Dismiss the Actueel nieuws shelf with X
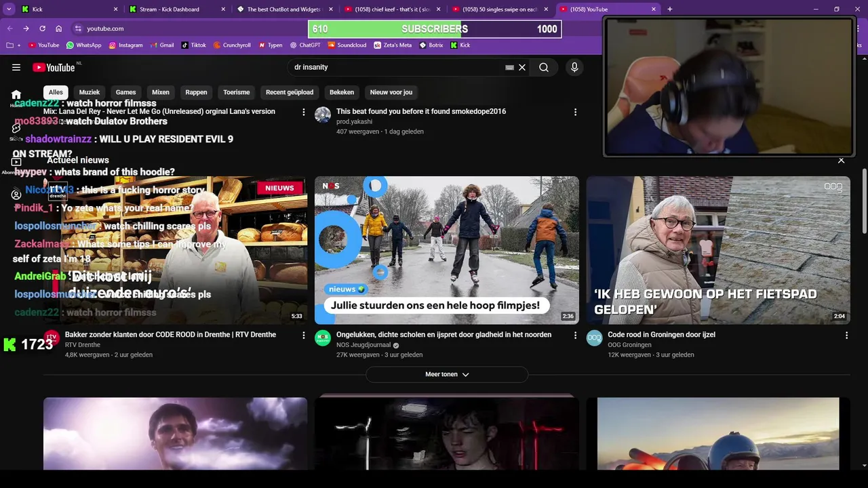 (842, 161)
